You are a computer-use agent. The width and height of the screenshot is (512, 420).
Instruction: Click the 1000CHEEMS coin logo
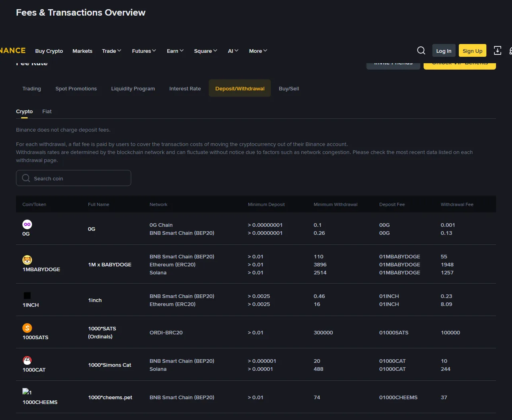(27, 392)
